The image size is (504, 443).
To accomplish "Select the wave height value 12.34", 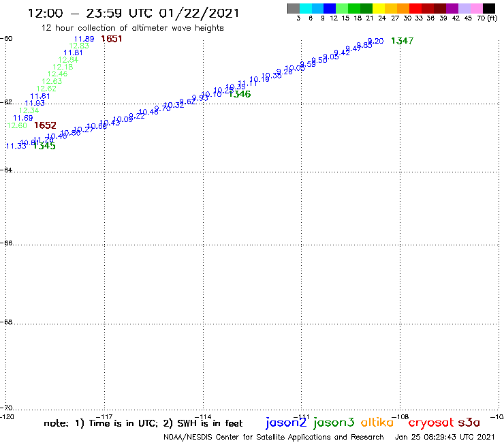I will (29, 110).
